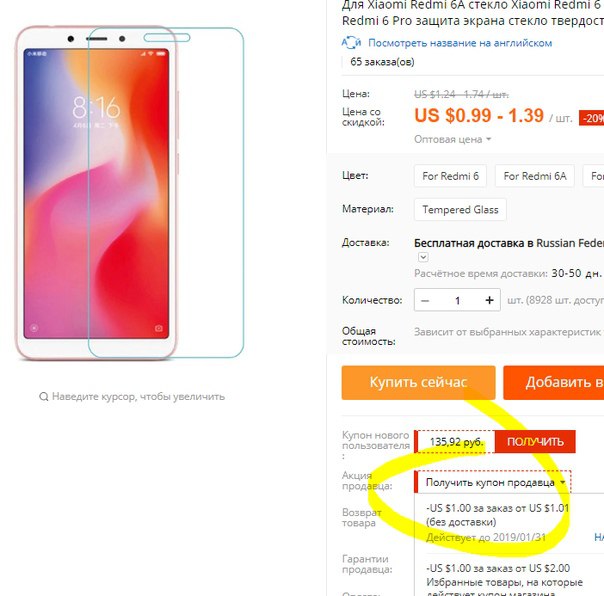Select the For Redmi 6A option
604x596 pixels.
[535, 176]
